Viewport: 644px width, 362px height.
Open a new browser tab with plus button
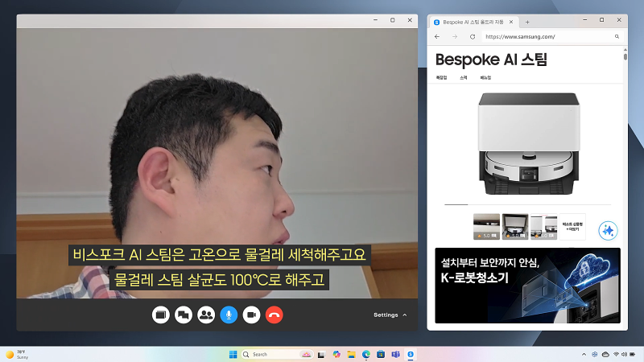tap(527, 23)
